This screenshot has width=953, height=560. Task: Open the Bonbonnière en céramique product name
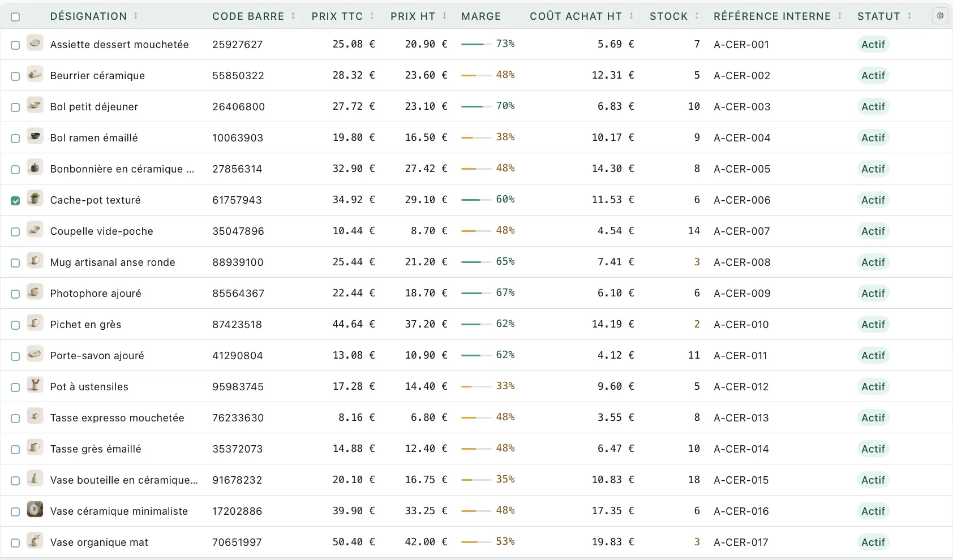tap(122, 169)
